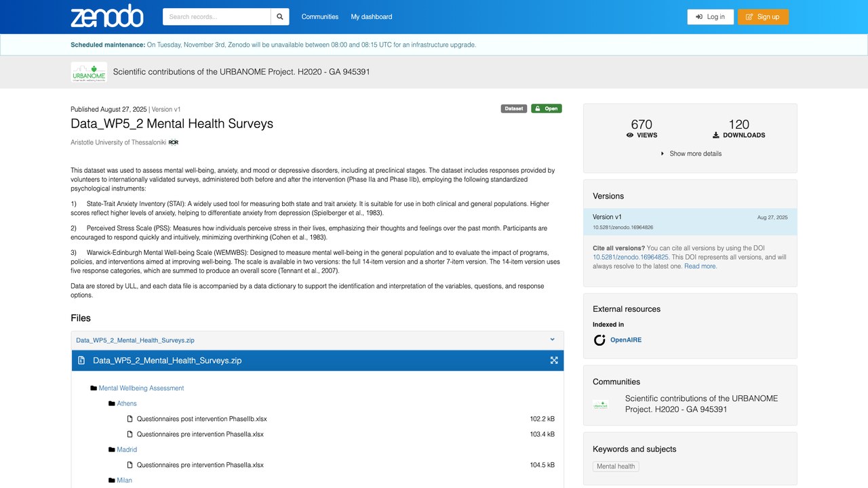The image size is (868, 488).
Task: Click the 120 downloads statistic
Action: pyautogui.click(x=739, y=128)
